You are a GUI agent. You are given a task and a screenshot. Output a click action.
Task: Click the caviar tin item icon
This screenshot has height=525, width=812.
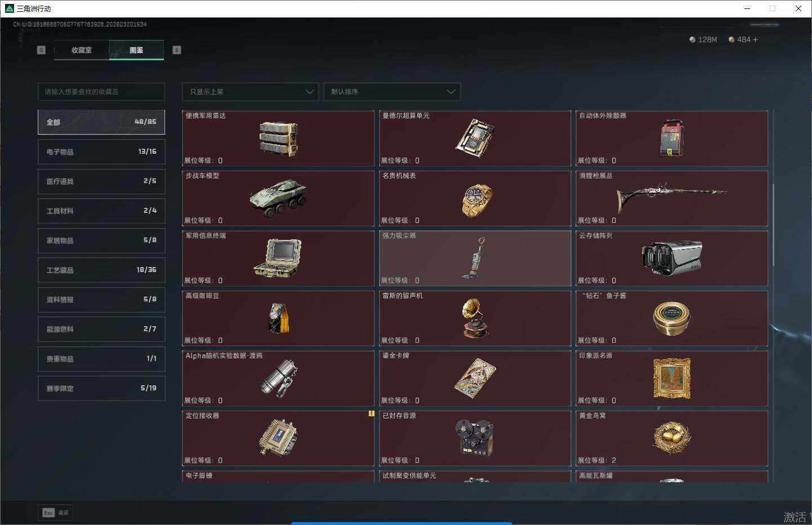pos(672,318)
